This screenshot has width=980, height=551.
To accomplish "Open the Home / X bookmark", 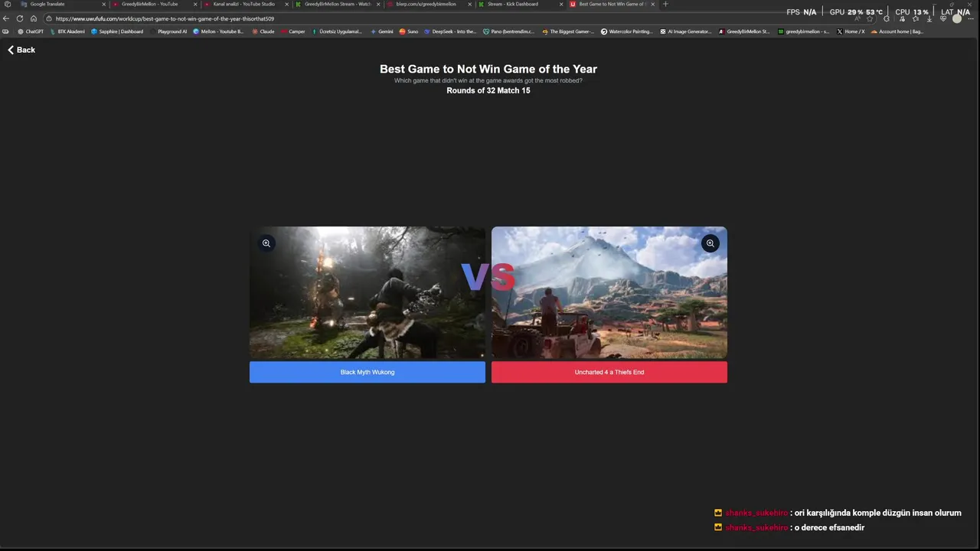I will coord(851,31).
